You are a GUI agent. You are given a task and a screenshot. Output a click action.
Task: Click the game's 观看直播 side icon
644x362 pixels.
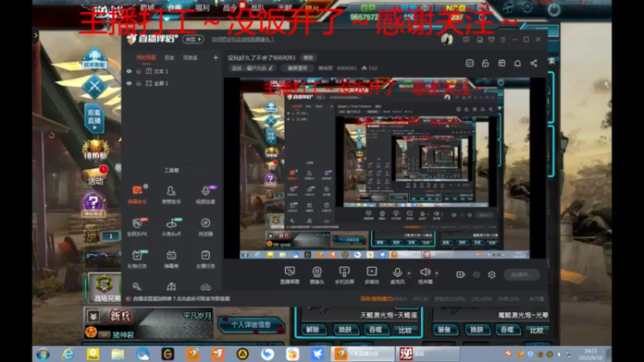(x=94, y=118)
